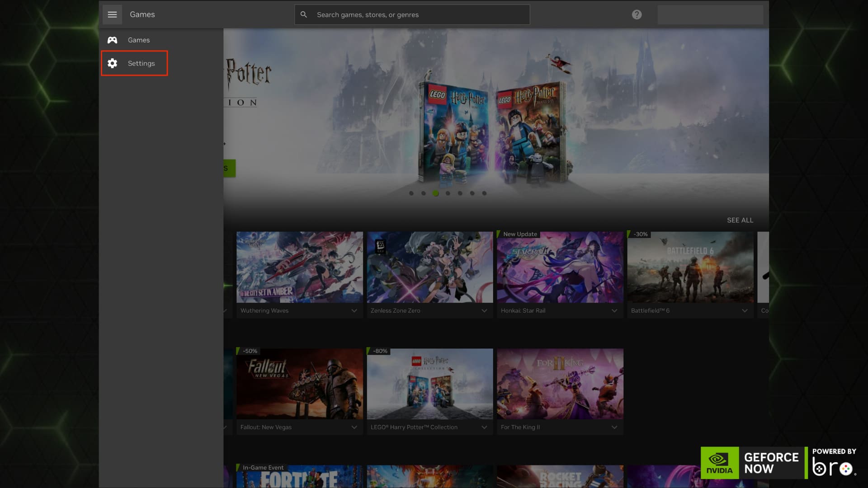Expand Fallout: New Vegas card chevron

tap(354, 427)
